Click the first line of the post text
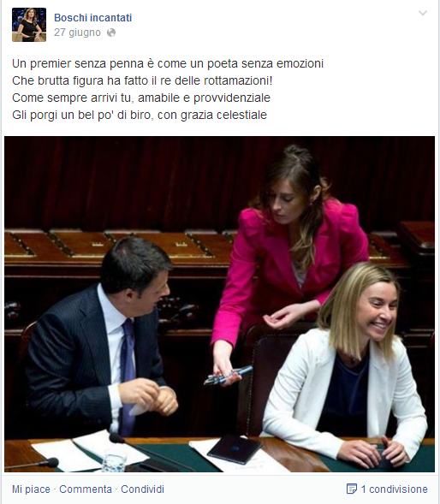The width and height of the screenshot is (440, 504). (168, 63)
